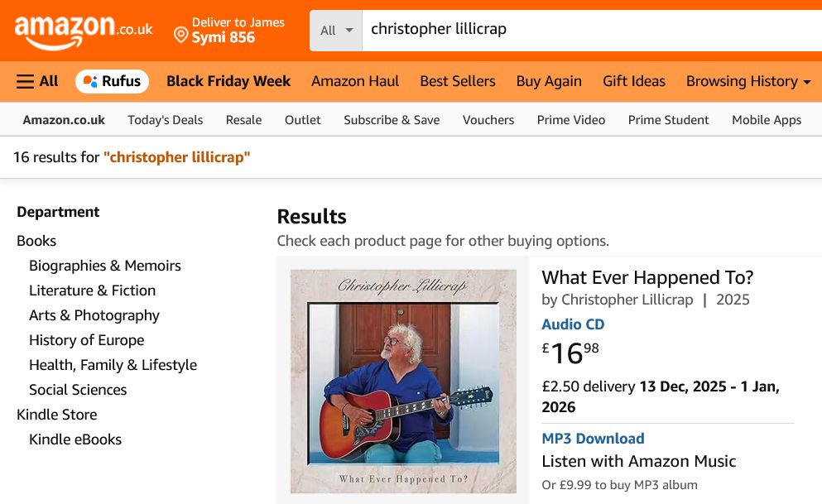
Task: Open Subscribe & Save link
Action: pyautogui.click(x=392, y=120)
